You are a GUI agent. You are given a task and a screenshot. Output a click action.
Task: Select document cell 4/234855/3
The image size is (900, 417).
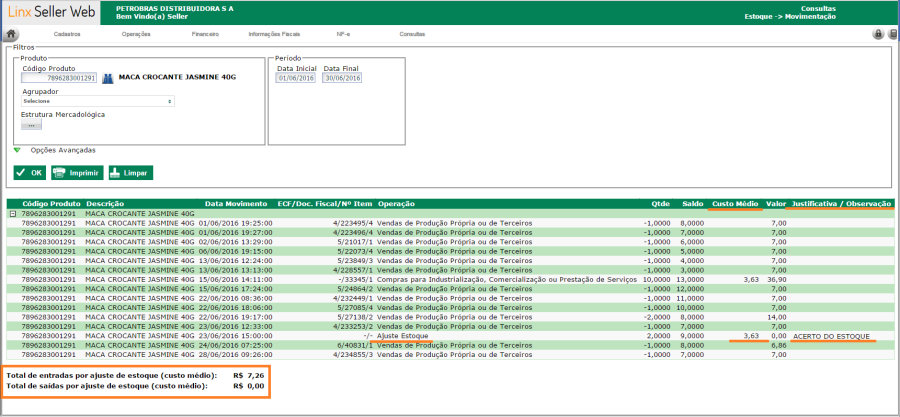point(352,354)
